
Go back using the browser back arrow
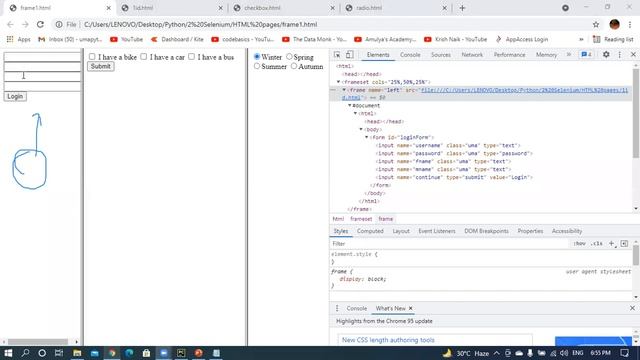coord(10,24)
